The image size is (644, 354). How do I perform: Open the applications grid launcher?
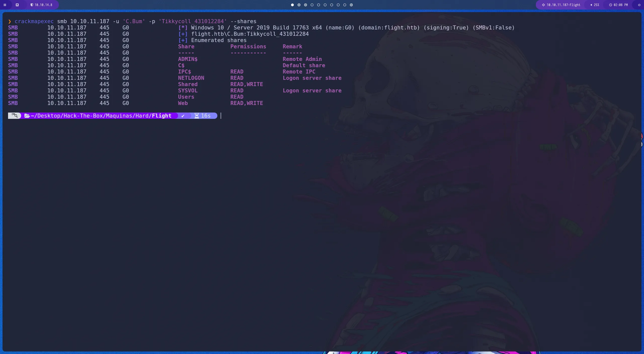tap(5, 5)
